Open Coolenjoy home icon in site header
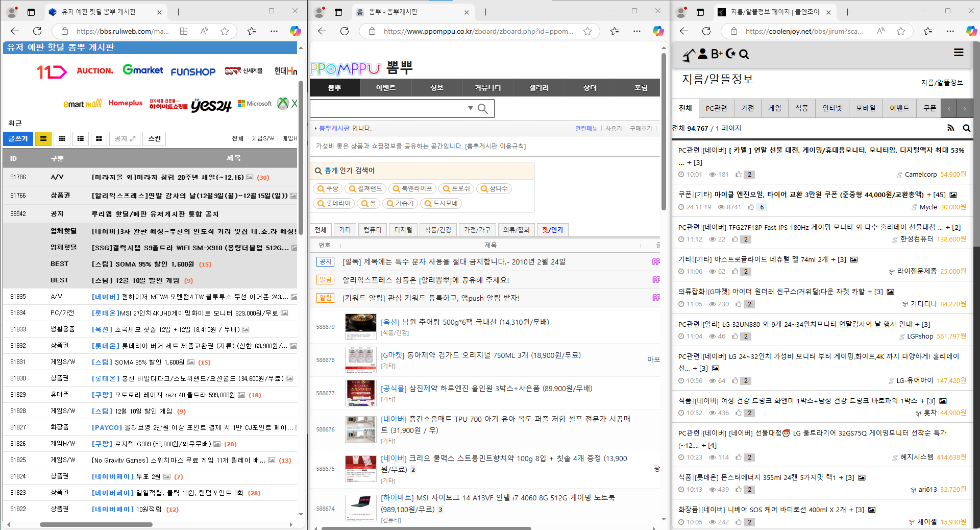This screenshot has height=530, width=980. 689,54
